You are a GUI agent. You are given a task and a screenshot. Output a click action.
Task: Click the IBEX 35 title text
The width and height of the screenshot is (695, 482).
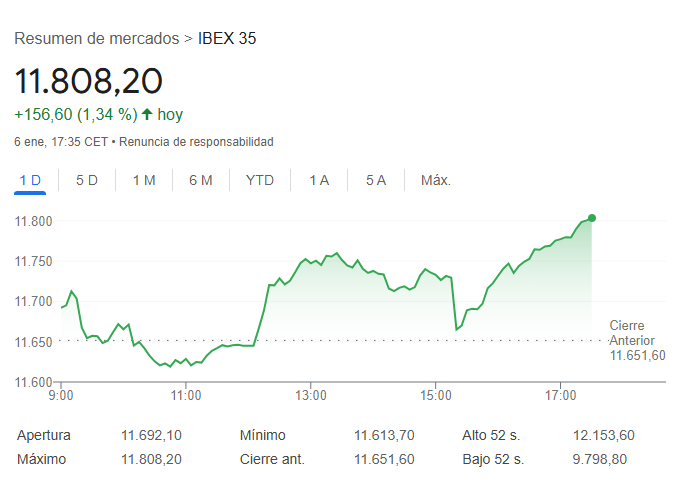[x=227, y=39]
